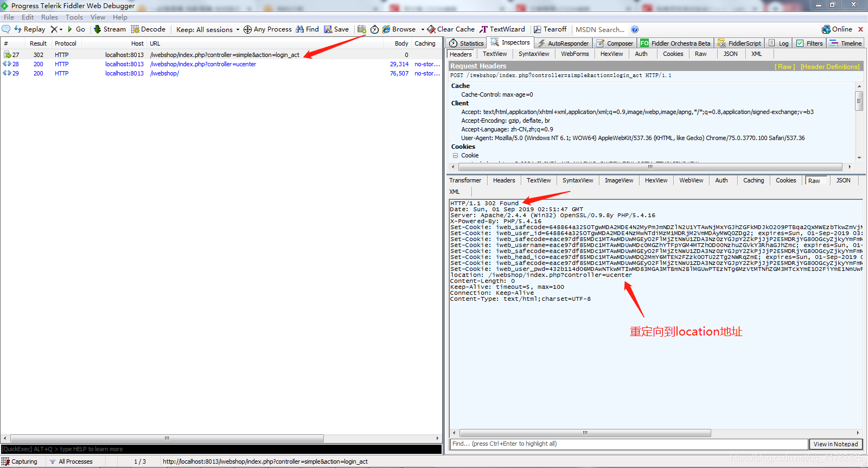Click the response raw view horizontal scrollbar
Image resolution: width=868 pixels, height=468 pixels.
[585, 433]
